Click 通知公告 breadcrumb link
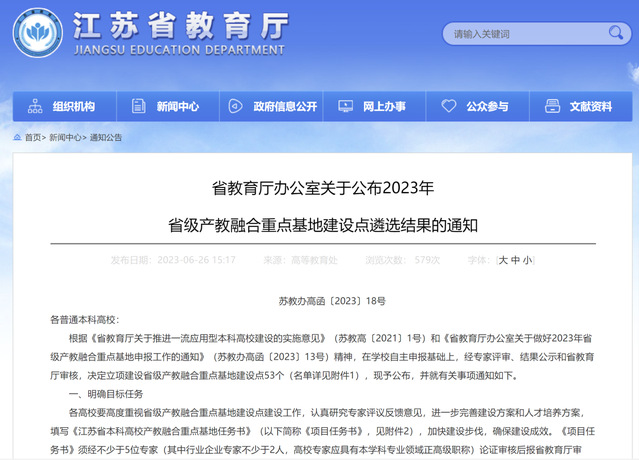 pyautogui.click(x=106, y=138)
